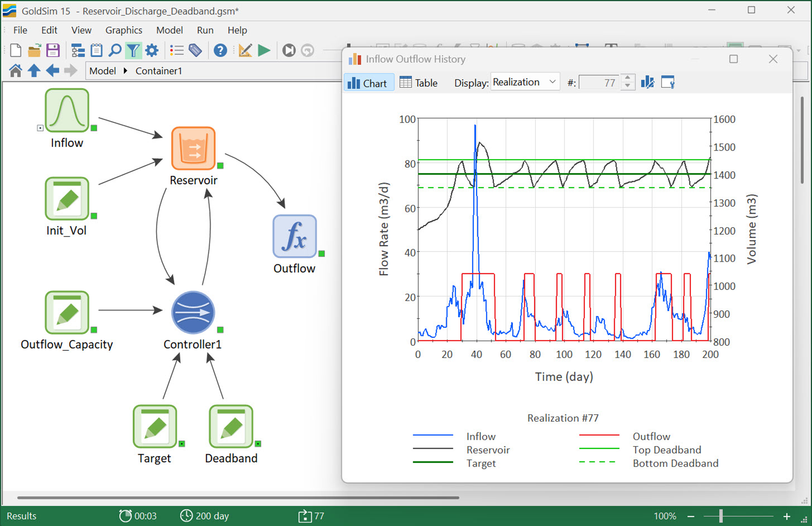Create a new model file
This screenshot has width=812, height=526.
(15, 50)
